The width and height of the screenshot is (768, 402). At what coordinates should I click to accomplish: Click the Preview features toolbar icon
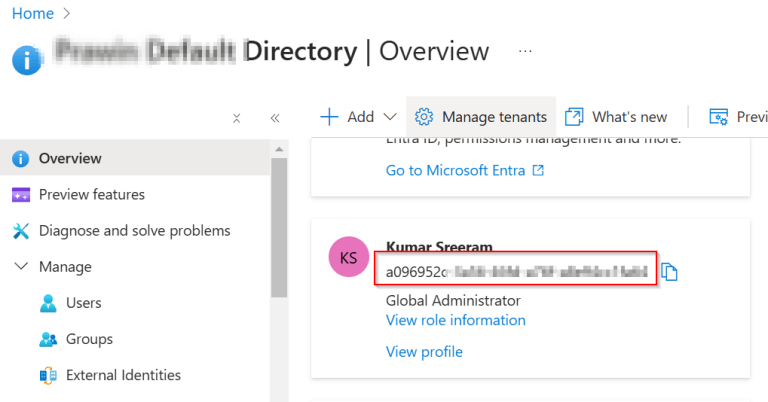(718, 117)
